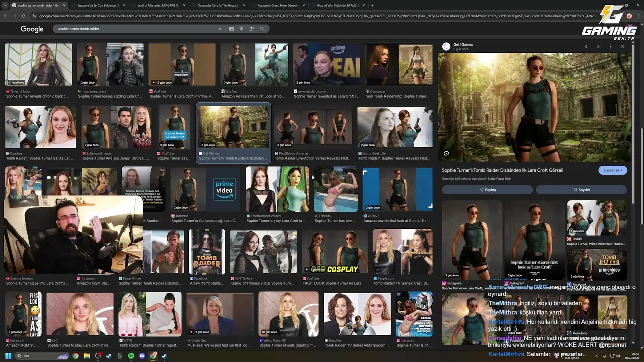Open three-dot options in preview panel
644x362 pixels.
pyautogui.click(x=610, y=46)
